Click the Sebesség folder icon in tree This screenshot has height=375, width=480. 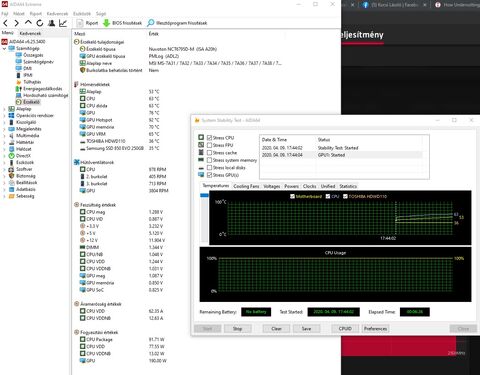point(11,196)
